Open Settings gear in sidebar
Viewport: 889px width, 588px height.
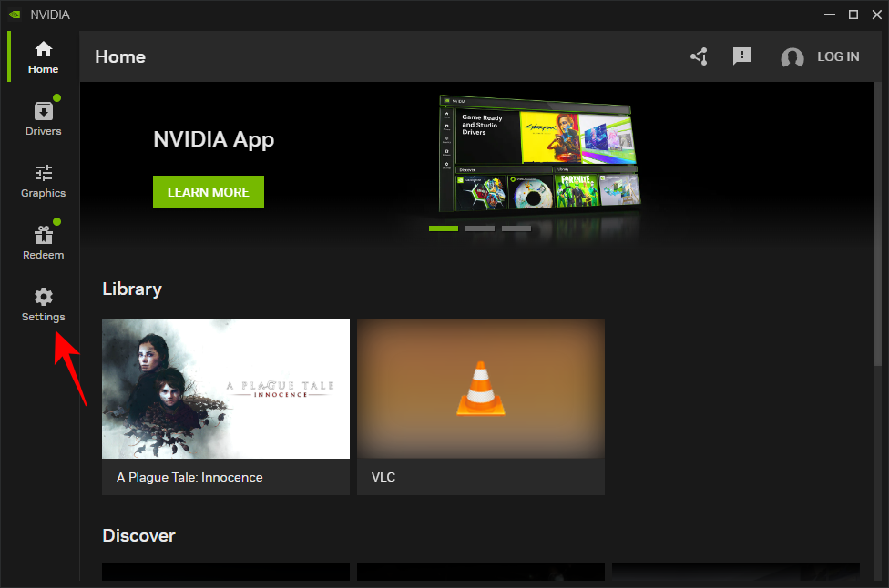[x=43, y=304]
